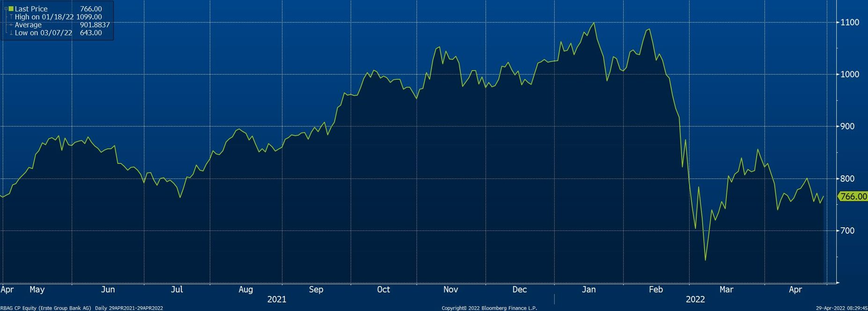This screenshot has height=311, width=868.
Task: Click the Nov label on time axis
Action: (451, 289)
